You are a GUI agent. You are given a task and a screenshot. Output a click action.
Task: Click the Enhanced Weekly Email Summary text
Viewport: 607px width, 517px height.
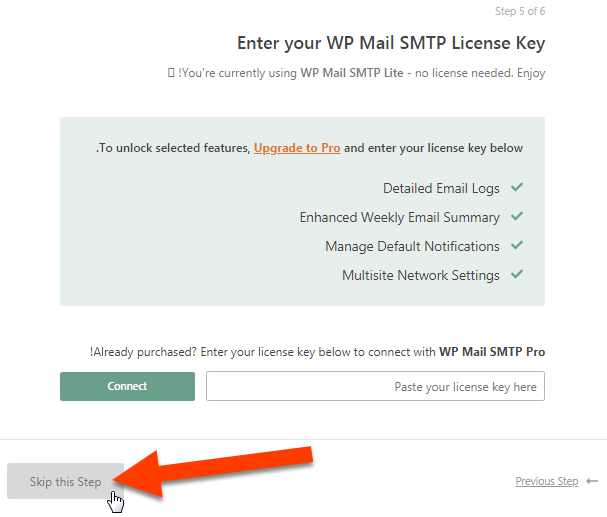click(400, 217)
